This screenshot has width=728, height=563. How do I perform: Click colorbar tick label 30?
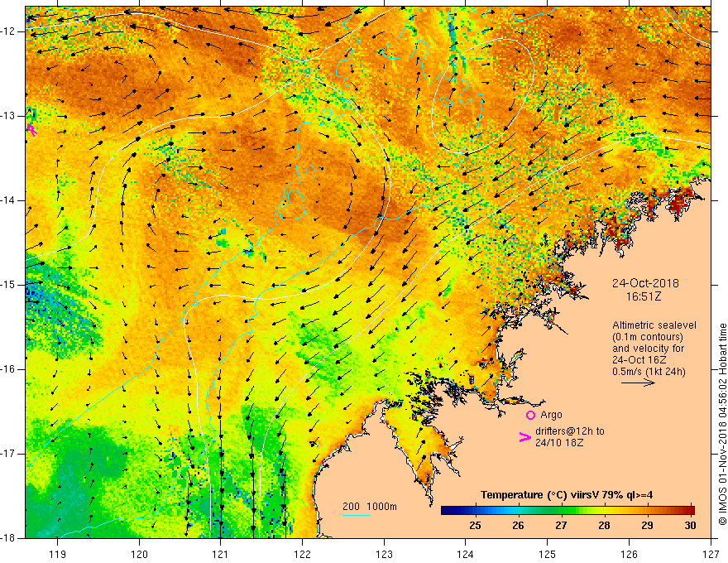pyautogui.click(x=690, y=526)
